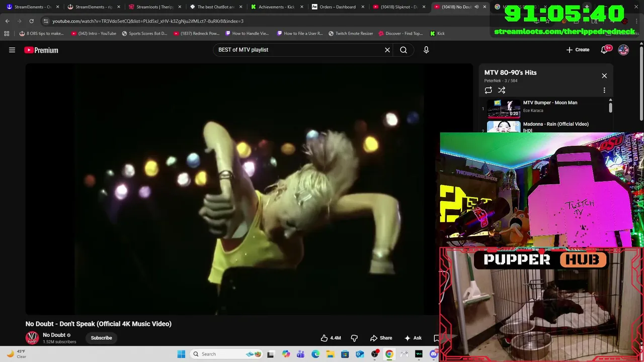Open Madonna - Rain playlist thumbnail
The image size is (644, 362).
tap(504, 126)
